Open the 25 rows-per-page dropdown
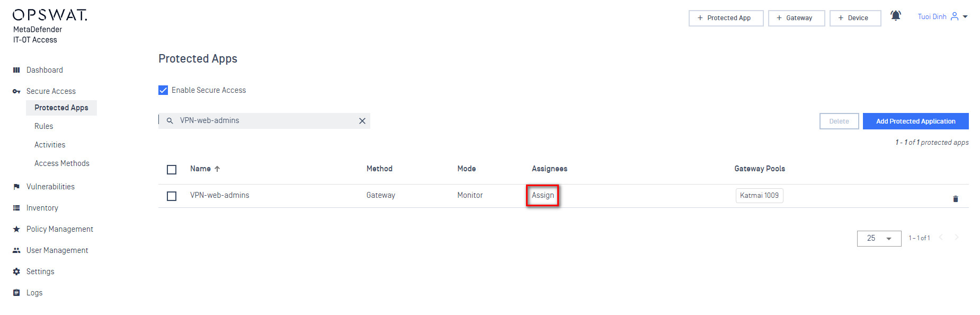This screenshot has height=315, width=980. tap(879, 239)
